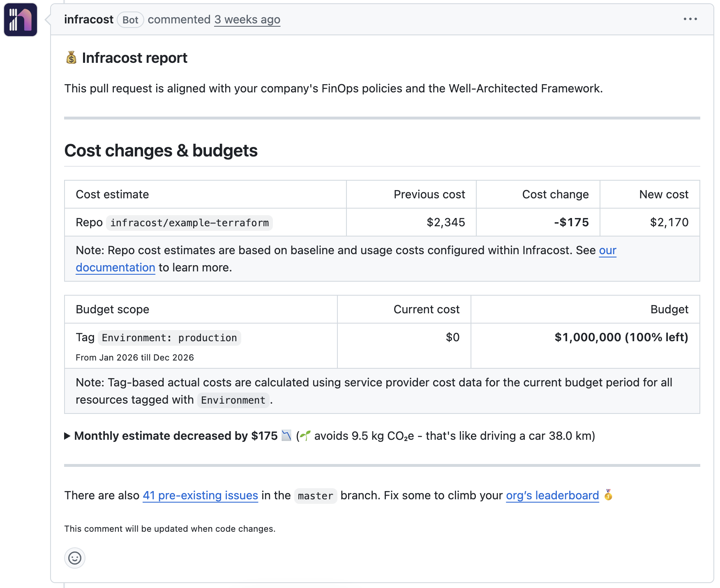Click the seedling emoji in CO2 note
The width and height of the screenshot is (720, 588).
(x=306, y=436)
